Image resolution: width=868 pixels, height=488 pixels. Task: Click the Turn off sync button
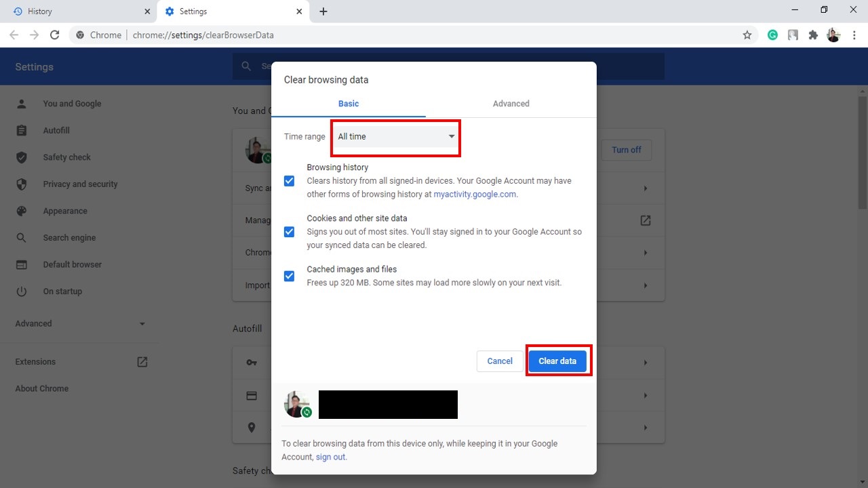[x=627, y=150]
